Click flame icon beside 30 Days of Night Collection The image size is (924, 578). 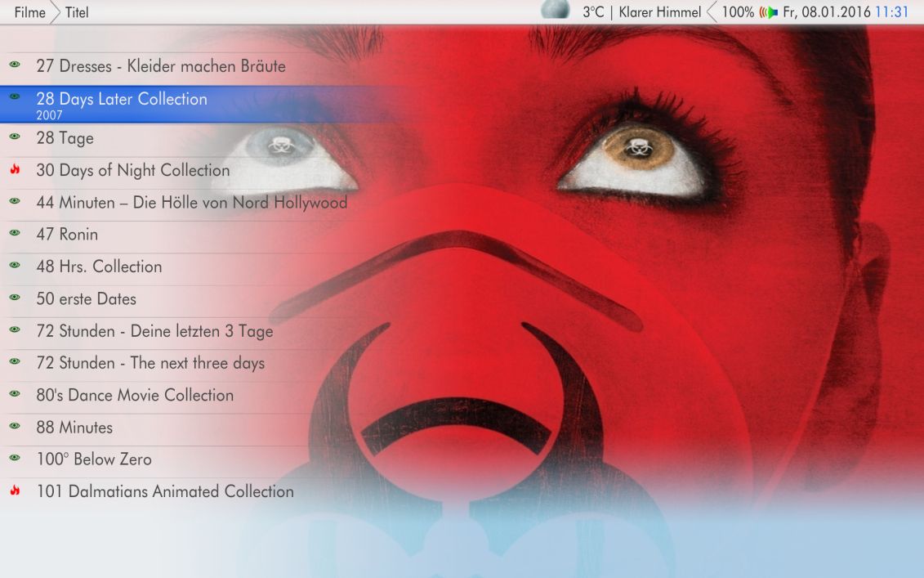15,169
